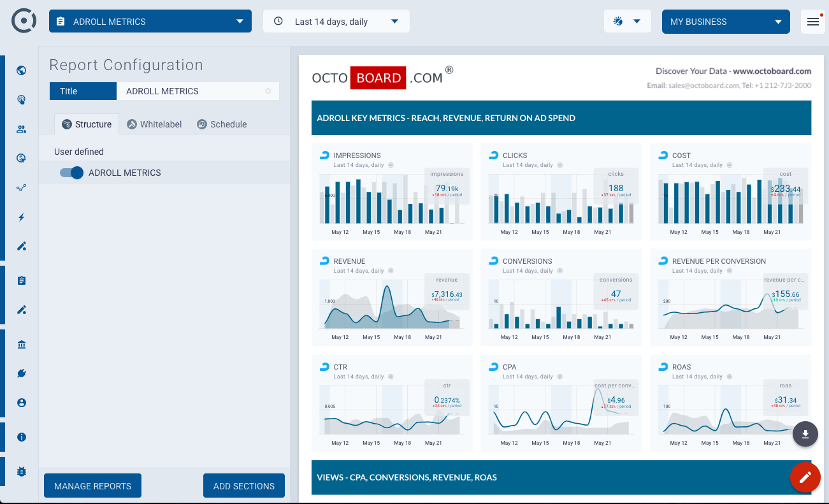Click the Octoboard logo icon
Image resolution: width=829 pixels, height=504 pixels.
point(24,21)
